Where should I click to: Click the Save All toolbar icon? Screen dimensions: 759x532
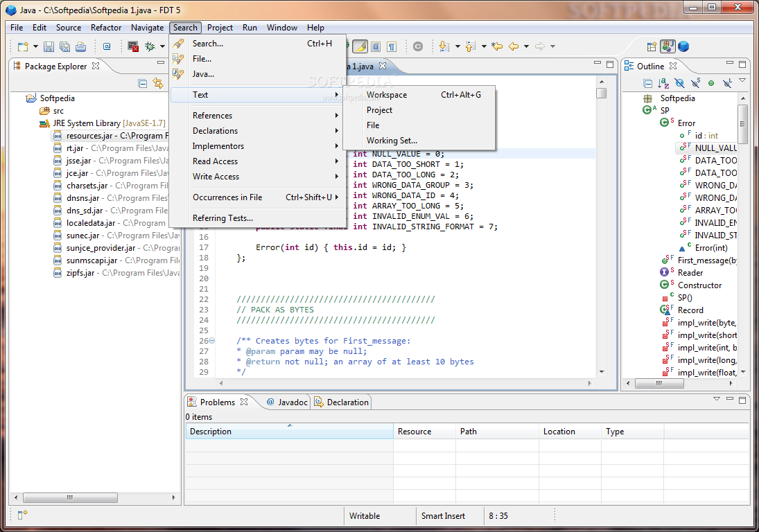point(64,46)
